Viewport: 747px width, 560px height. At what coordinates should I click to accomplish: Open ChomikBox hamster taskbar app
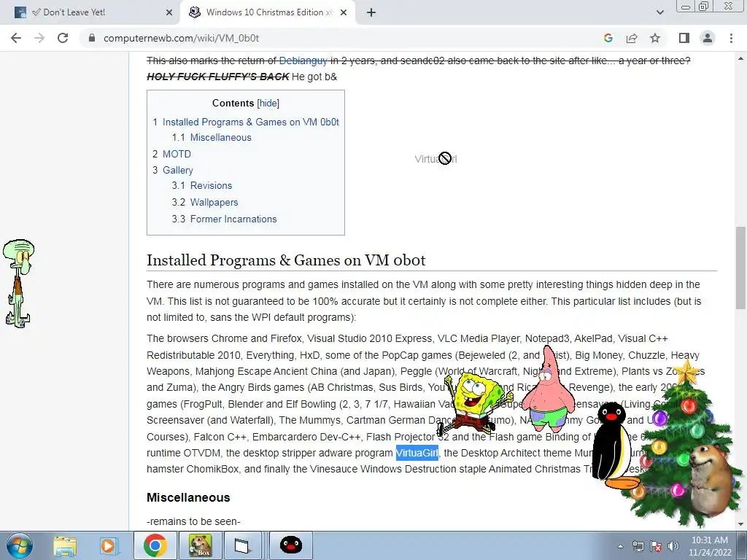coord(200,545)
